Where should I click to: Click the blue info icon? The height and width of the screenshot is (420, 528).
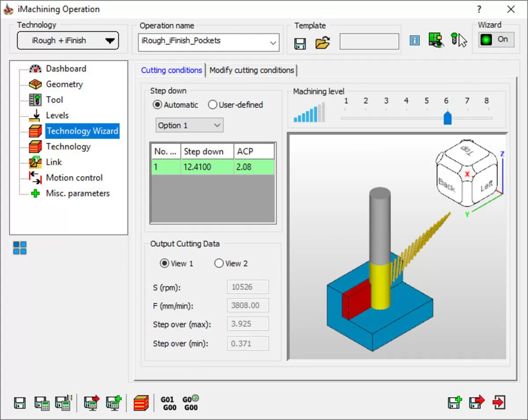(x=414, y=41)
